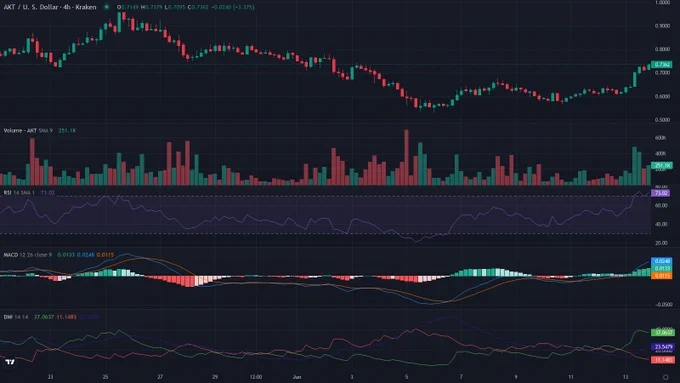Click the DMI legend value 37.0637
This screenshot has width=680, height=383.
(x=44, y=317)
